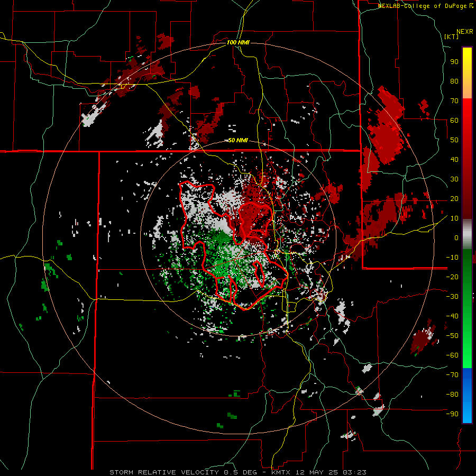The width and height of the screenshot is (476, 476).
Task: Click the "20" value on velocity scale
Action: click(x=454, y=198)
